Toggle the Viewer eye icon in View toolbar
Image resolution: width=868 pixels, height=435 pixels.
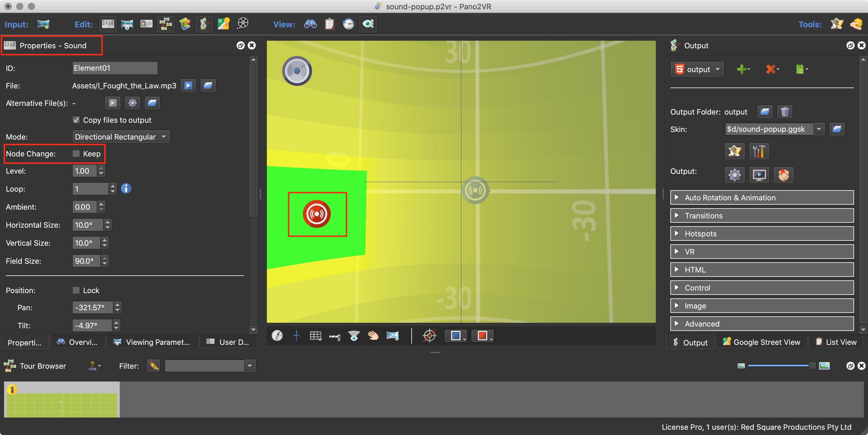[x=368, y=24]
